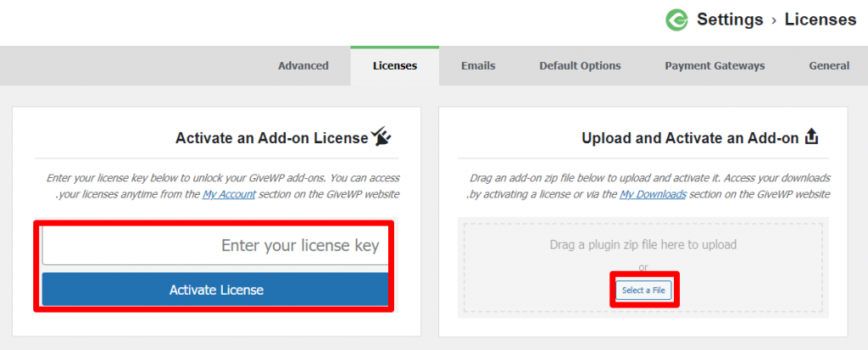
Task: Open the Advanced settings tab
Action: click(x=303, y=66)
